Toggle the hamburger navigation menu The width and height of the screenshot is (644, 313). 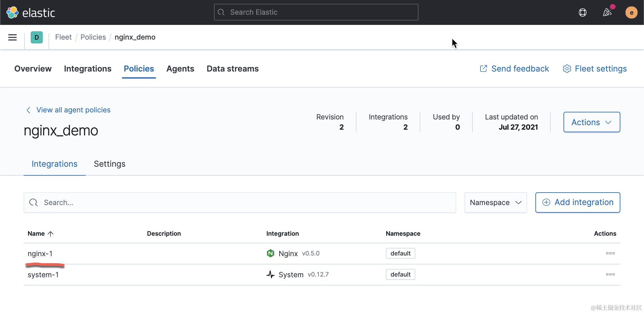pyautogui.click(x=12, y=37)
